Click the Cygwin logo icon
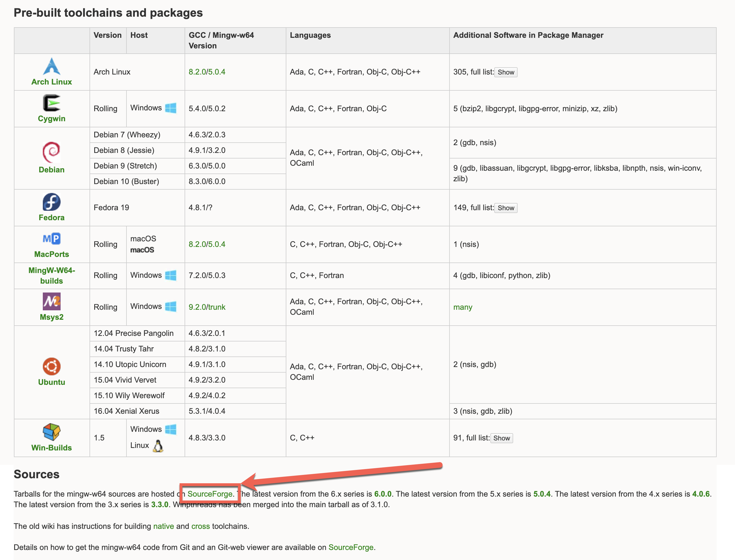The width and height of the screenshot is (735, 560). pos(52,103)
